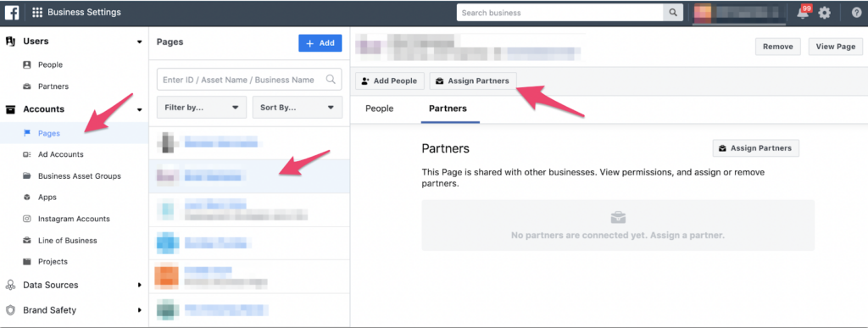Click the Users section icon
868x328 pixels.
(x=10, y=42)
